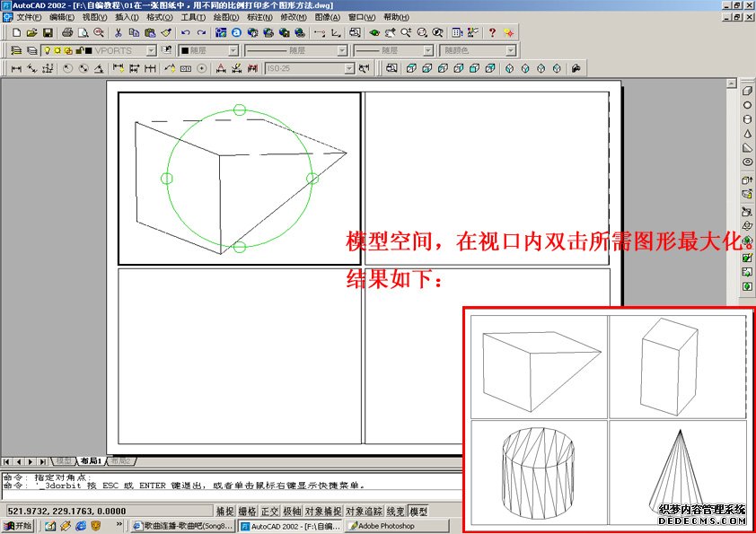Open the 随颜色 plot style dropdown
756x534 pixels.
[x=510, y=51]
